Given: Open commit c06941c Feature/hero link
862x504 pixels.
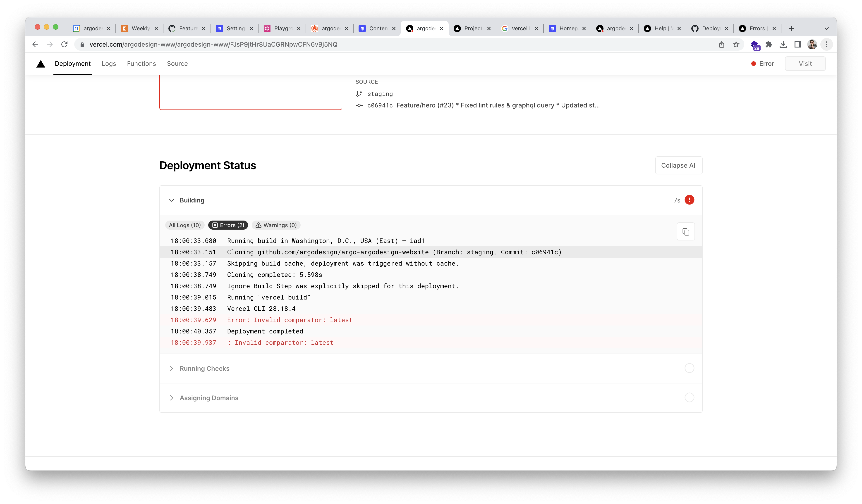Looking at the screenshot, I should [483, 105].
